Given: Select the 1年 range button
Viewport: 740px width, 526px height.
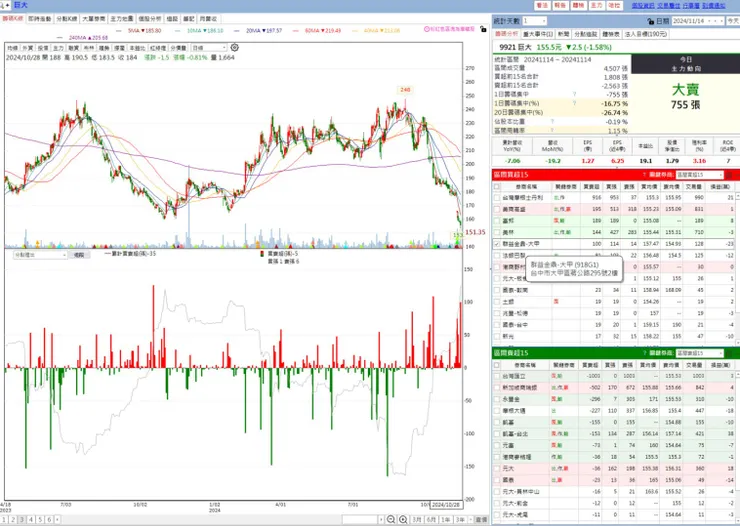Looking at the screenshot, I should 446,519.
